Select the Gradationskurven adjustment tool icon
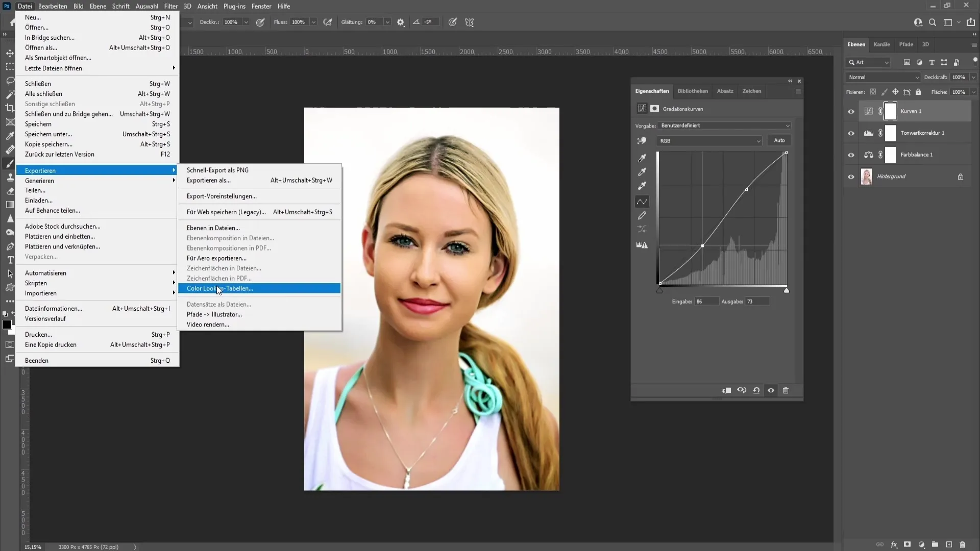This screenshot has height=551, width=980. [642, 108]
